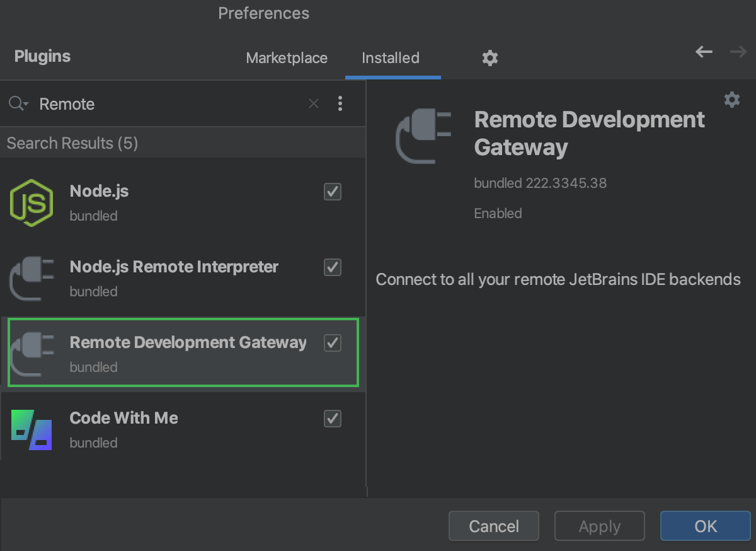The height and width of the screenshot is (551, 756).
Task: Disable the Node.js plugin checkbox
Action: point(333,192)
